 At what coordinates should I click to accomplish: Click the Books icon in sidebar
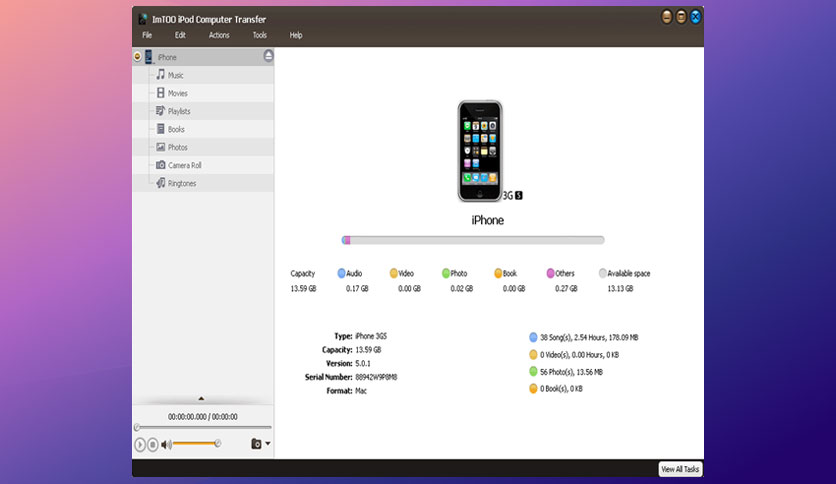[160, 129]
